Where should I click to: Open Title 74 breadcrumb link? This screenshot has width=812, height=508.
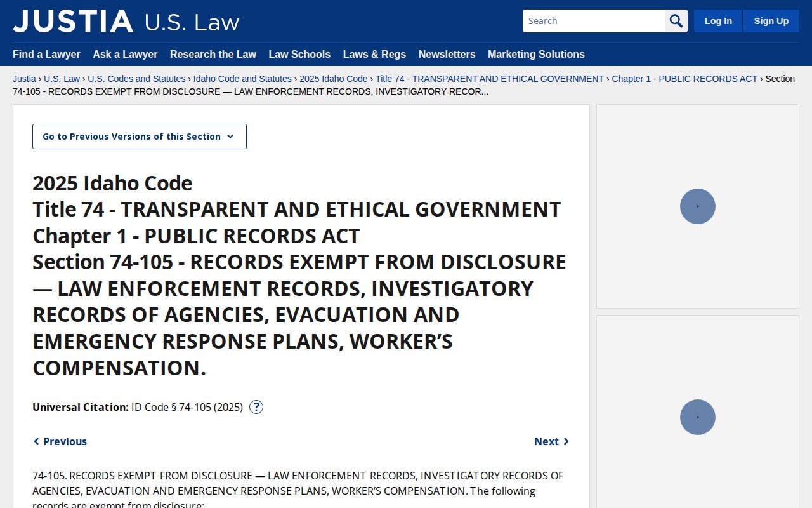pyautogui.click(x=490, y=79)
